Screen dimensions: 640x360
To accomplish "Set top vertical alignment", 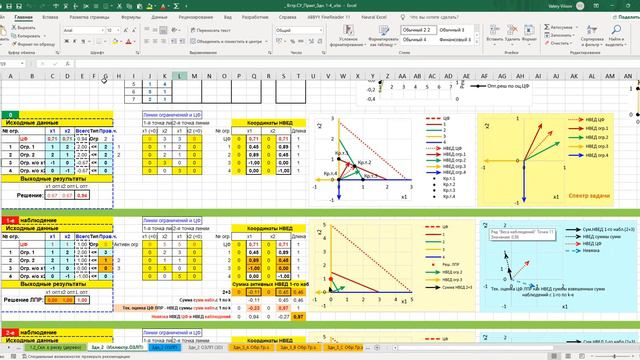I will 147,30.
